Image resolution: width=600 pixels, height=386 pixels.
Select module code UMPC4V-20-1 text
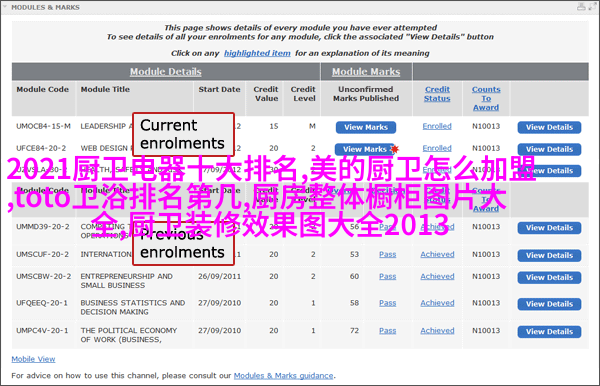42,331
